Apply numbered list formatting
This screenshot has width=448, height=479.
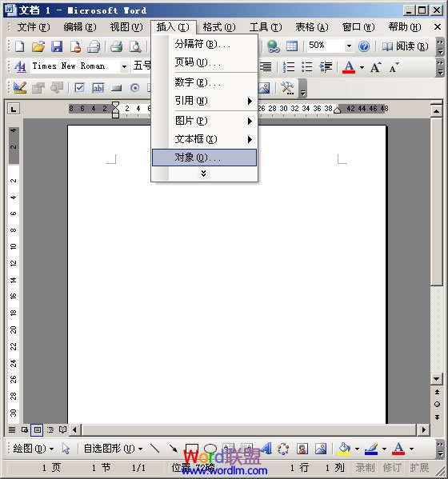coord(289,66)
